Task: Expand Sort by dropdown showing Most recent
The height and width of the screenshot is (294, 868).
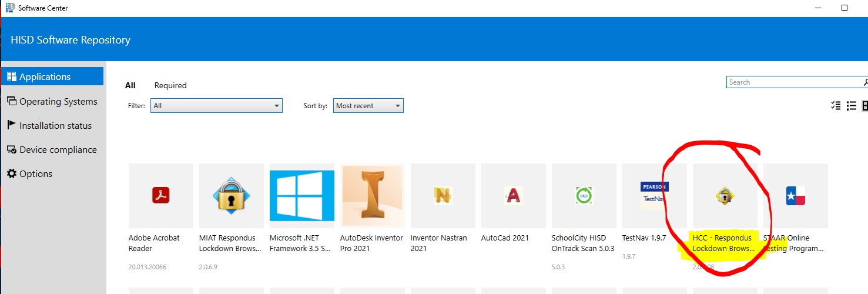Action: tap(368, 106)
